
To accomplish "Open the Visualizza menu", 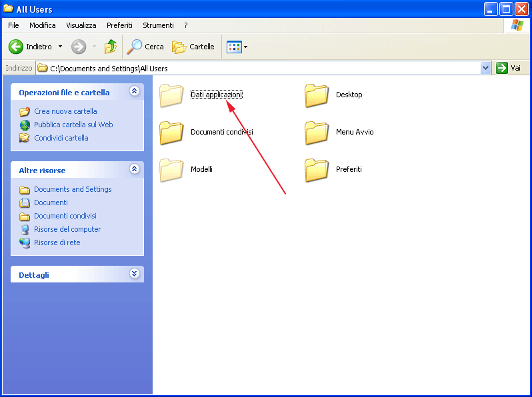I will coord(81,25).
